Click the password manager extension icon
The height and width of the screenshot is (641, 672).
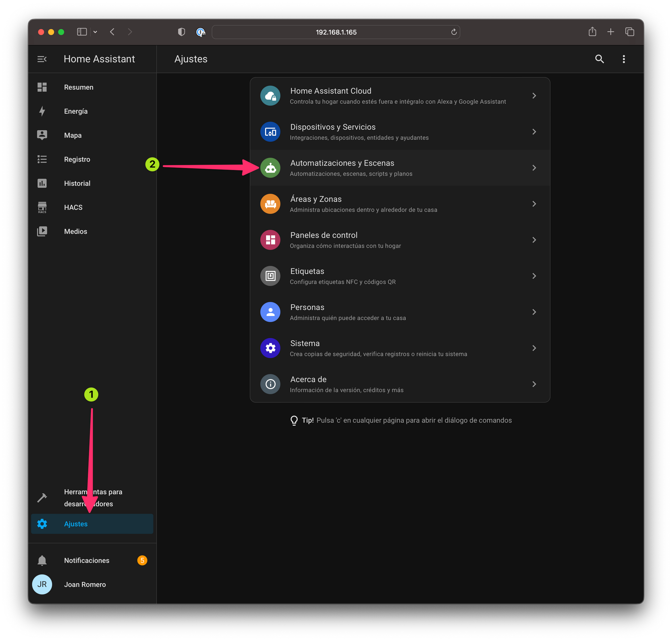tap(200, 32)
